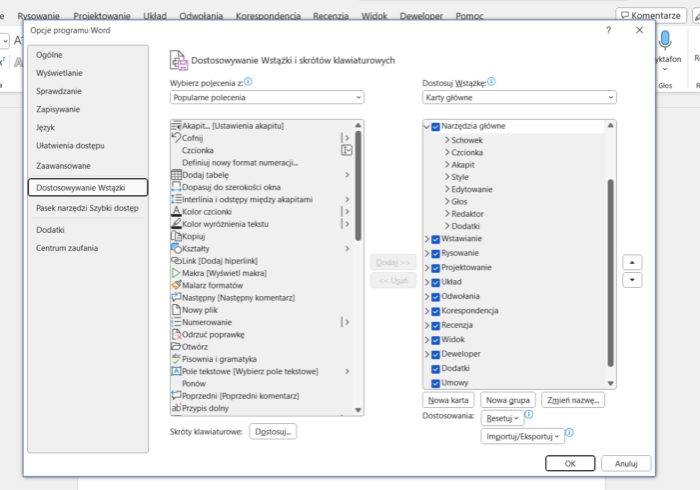Click the Makra play icon

point(176,273)
